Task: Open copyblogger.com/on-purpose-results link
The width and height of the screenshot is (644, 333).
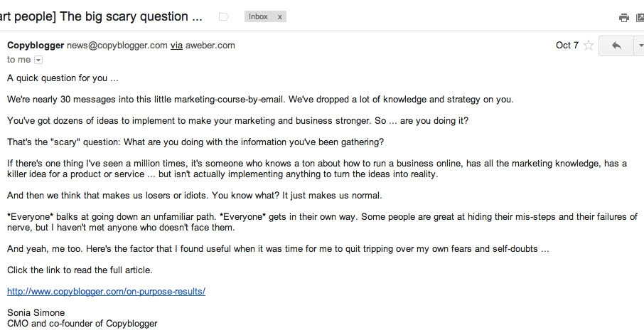Action: coord(106,292)
